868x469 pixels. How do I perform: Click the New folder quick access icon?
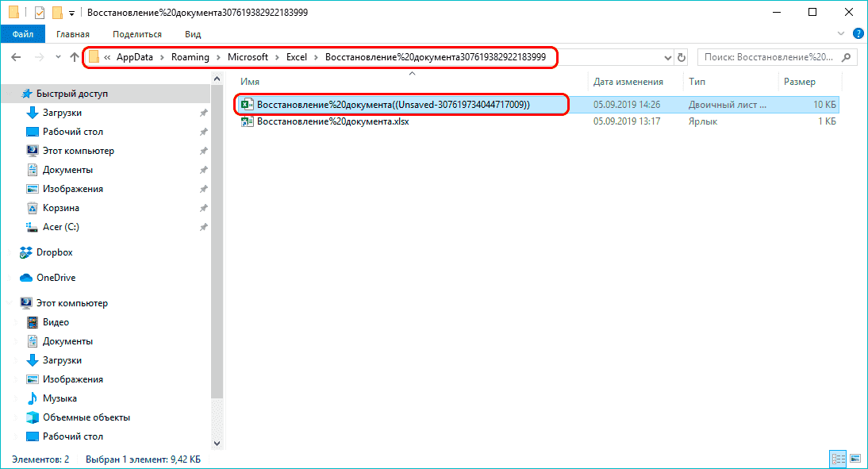coord(57,12)
